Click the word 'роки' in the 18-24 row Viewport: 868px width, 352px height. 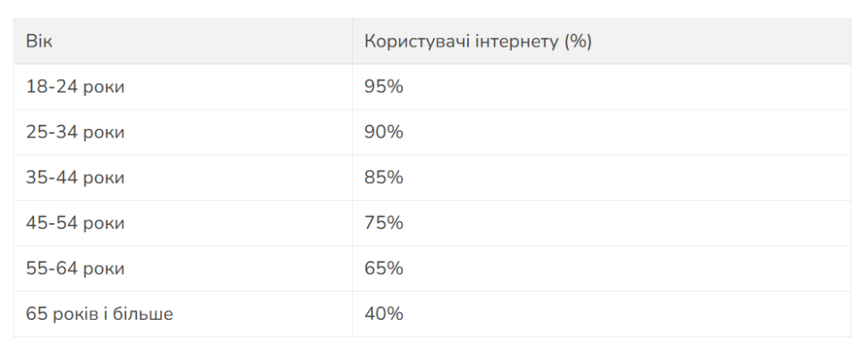103,89
